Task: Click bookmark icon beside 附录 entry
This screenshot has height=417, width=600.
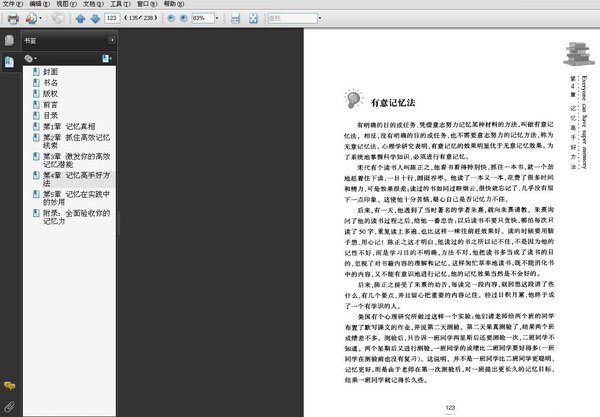Action: pyautogui.click(x=36, y=213)
